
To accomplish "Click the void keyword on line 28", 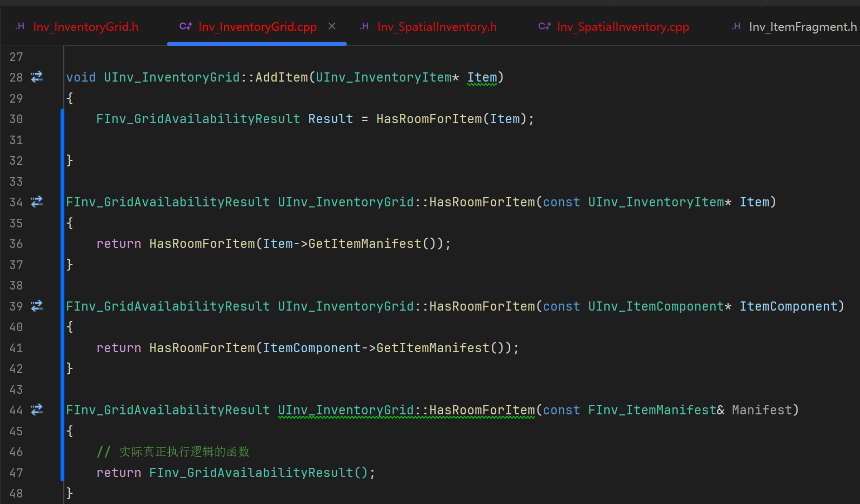I will click(81, 77).
